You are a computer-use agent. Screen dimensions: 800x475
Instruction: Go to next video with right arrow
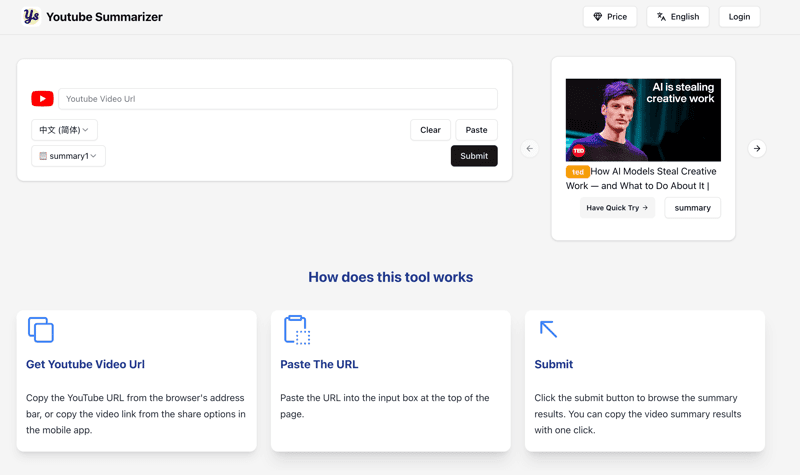757,148
